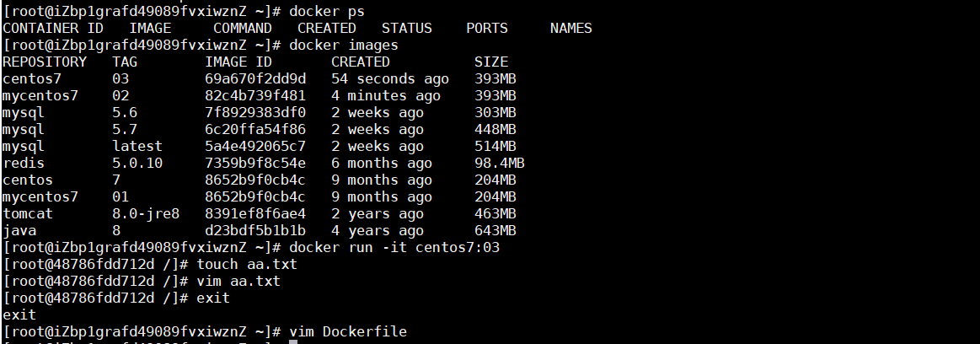Viewport: 980px width, 344px height.
Task: Click the 5.0.10 tag text
Action: [137, 163]
